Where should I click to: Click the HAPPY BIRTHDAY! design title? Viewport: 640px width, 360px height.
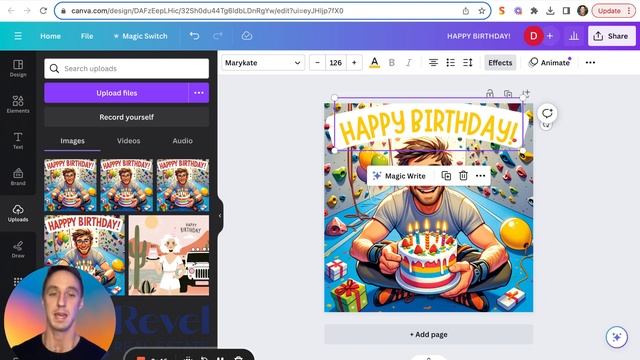[x=478, y=36]
